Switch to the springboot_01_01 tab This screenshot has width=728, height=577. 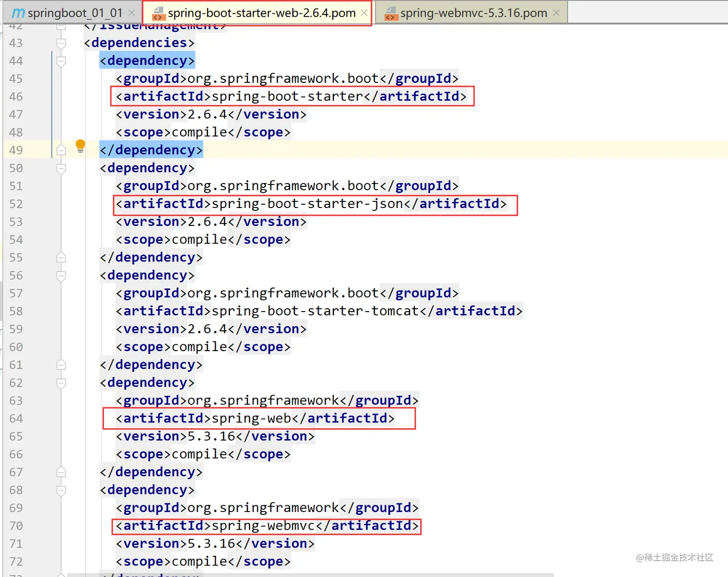click(x=75, y=13)
